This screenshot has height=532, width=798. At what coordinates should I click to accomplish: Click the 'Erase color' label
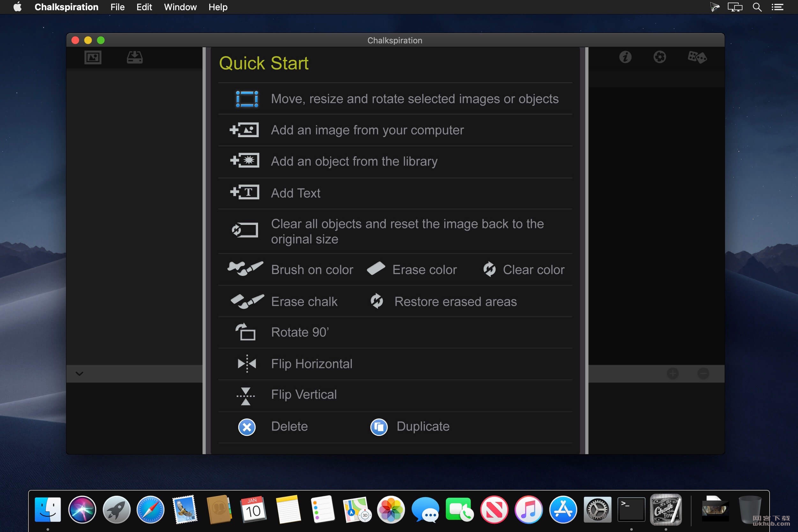click(425, 270)
